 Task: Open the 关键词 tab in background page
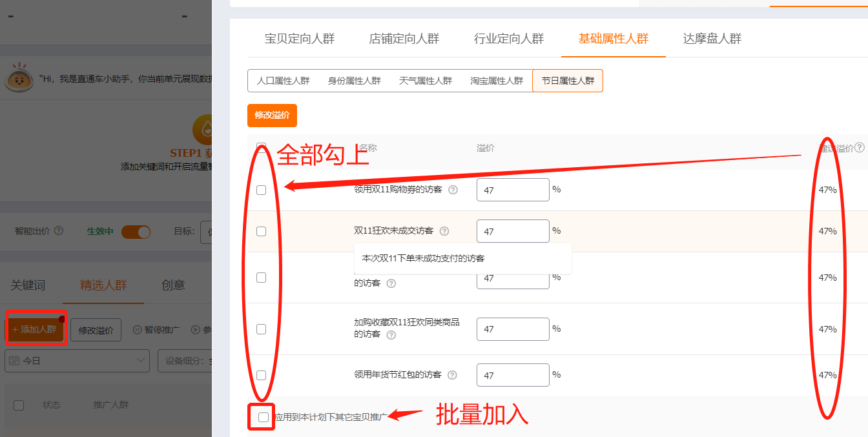click(x=28, y=285)
